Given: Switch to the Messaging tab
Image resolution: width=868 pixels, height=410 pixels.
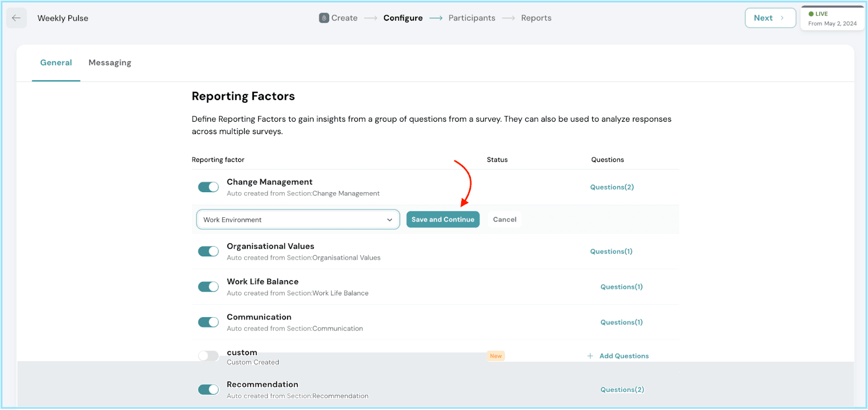Looking at the screenshot, I should (110, 63).
